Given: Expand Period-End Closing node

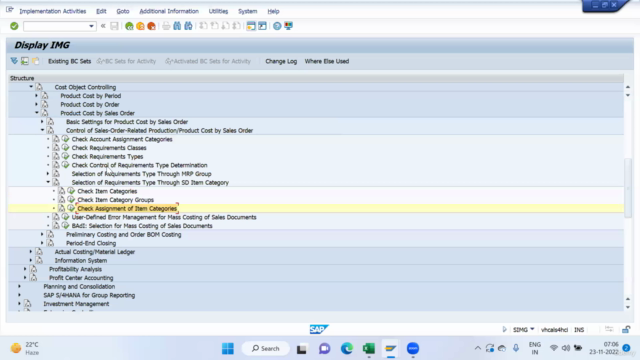Looking at the screenshot, I should click(x=42, y=243).
